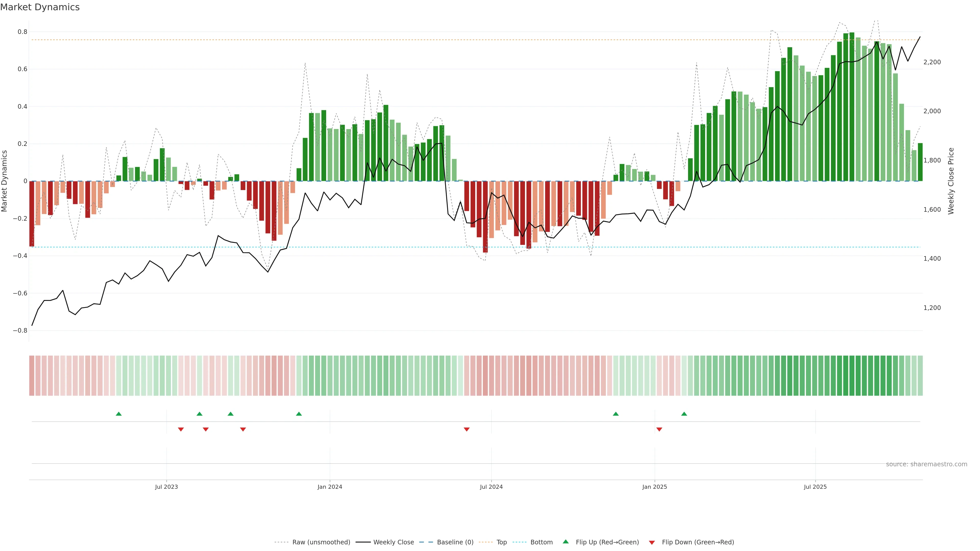Toggle the Weekly Close legend entry
Viewport: 980px width, 551px height.
(393, 542)
